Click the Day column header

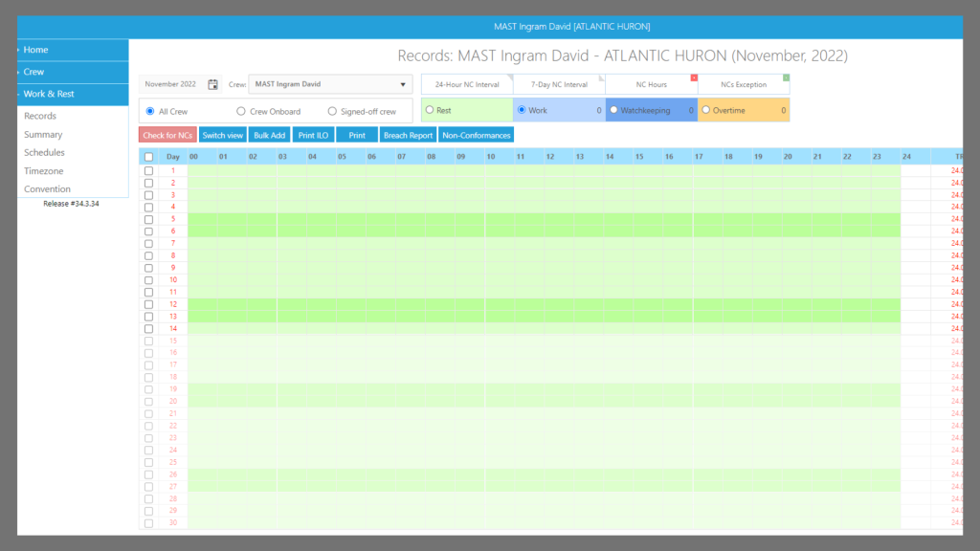pos(173,157)
